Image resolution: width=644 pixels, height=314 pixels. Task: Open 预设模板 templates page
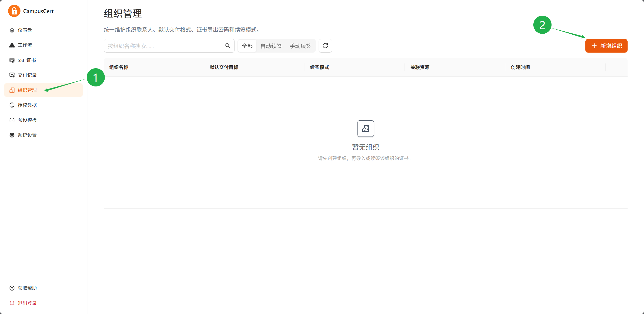click(x=43, y=120)
